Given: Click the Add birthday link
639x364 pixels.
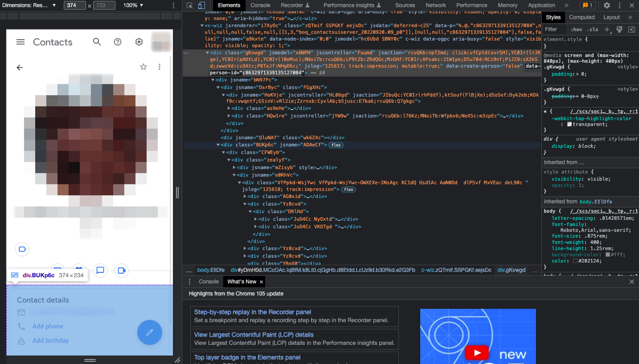Looking at the screenshot, I should pos(51,341).
